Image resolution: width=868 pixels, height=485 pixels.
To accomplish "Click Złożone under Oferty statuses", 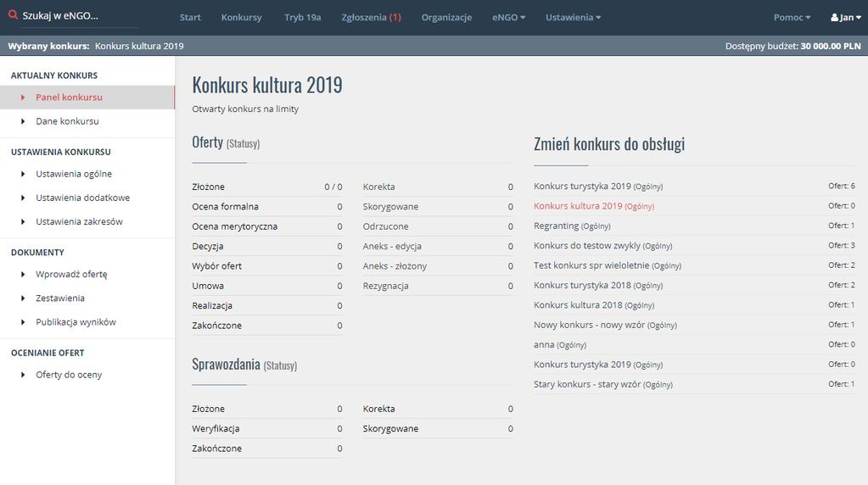I will [x=266, y=187].
